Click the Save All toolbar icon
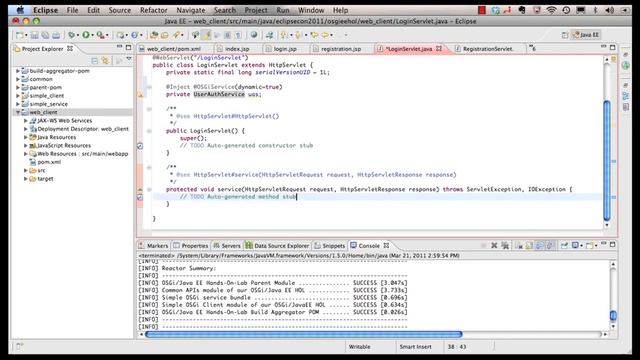640x360 pixels. coord(45,35)
